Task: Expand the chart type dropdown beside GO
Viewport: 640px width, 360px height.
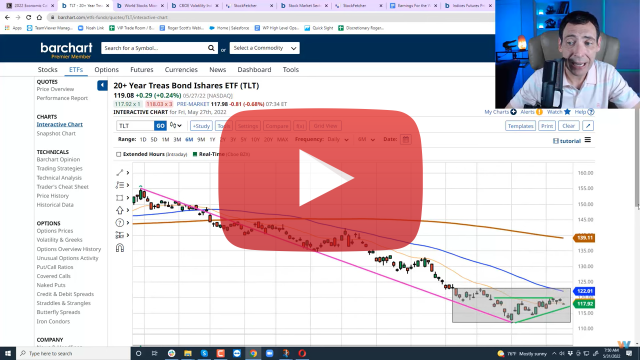Action: click(176, 126)
